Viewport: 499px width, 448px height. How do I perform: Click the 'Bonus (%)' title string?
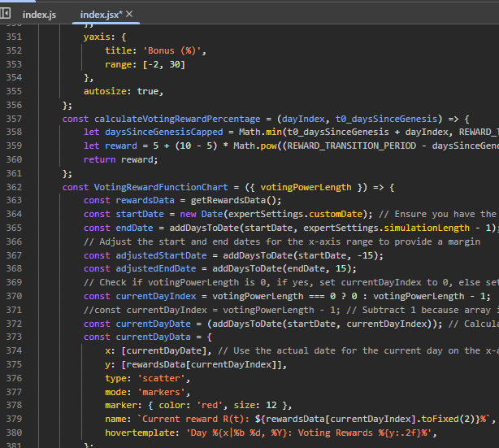(x=176, y=50)
